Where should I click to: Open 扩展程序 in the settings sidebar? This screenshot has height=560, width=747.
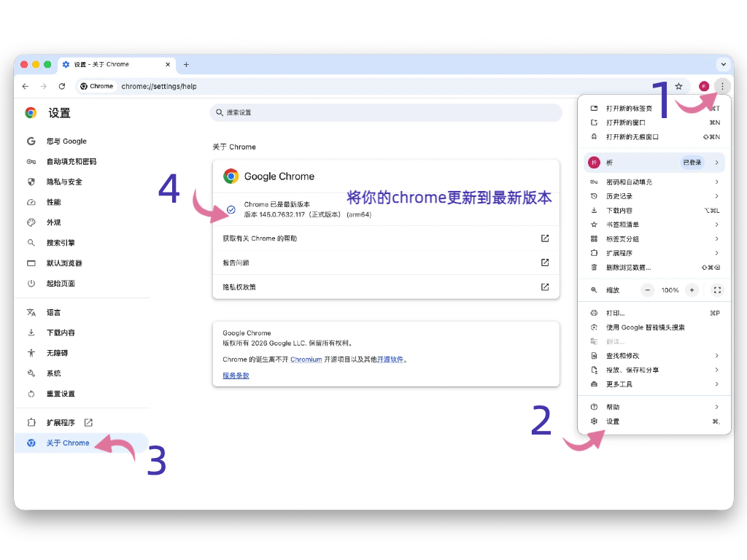(60, 422)
